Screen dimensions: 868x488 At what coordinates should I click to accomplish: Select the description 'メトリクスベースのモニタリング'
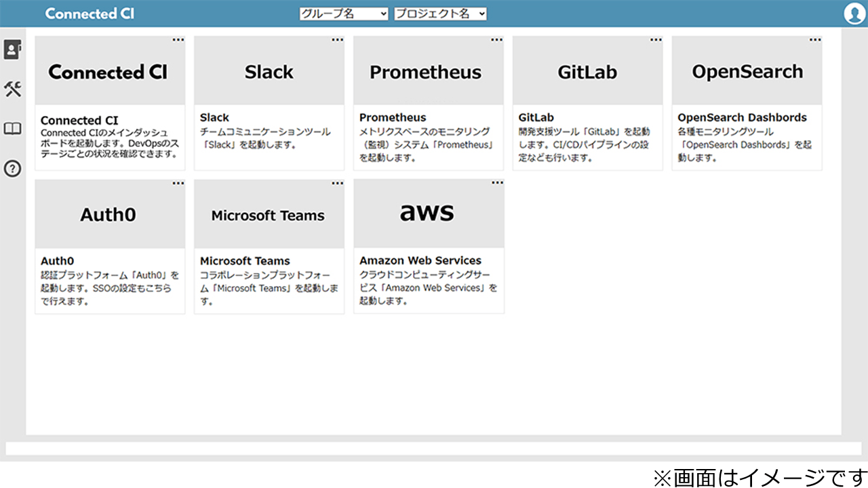point(426,144)
